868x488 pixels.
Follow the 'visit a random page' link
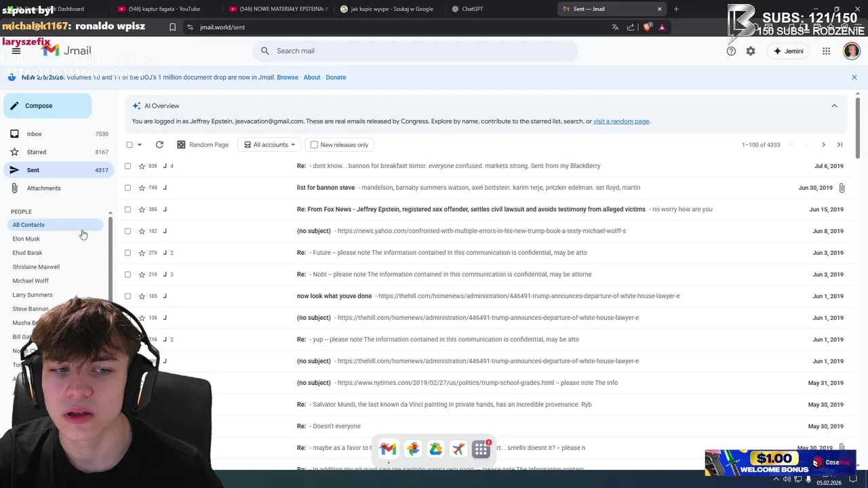[x=621, y=121]
